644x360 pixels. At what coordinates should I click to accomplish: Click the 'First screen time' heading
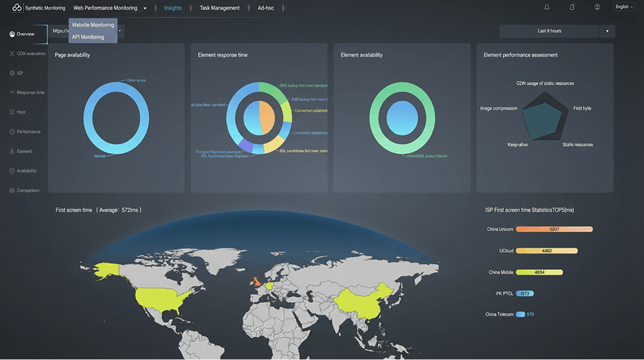tap(74, 210)
